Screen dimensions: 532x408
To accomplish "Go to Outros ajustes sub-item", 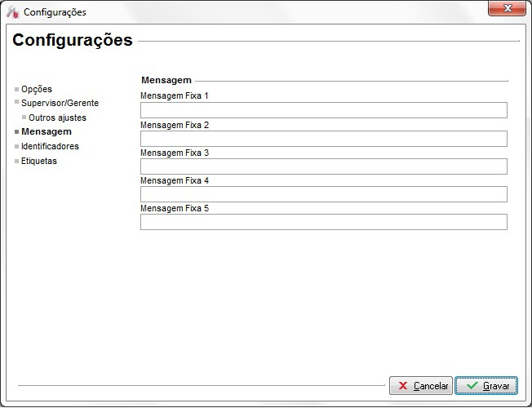I will pyautogui.click(x=57, y=118).
